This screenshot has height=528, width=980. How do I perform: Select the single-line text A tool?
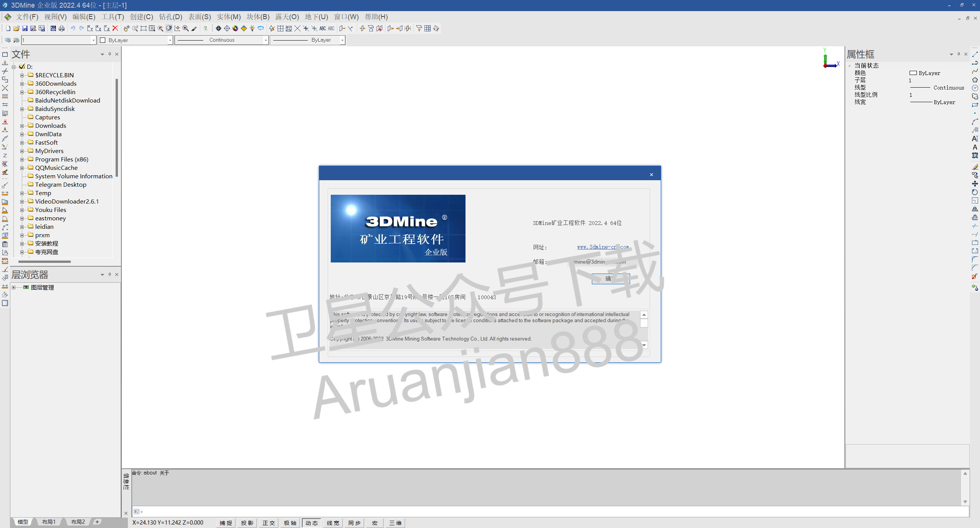pos(975,147)
